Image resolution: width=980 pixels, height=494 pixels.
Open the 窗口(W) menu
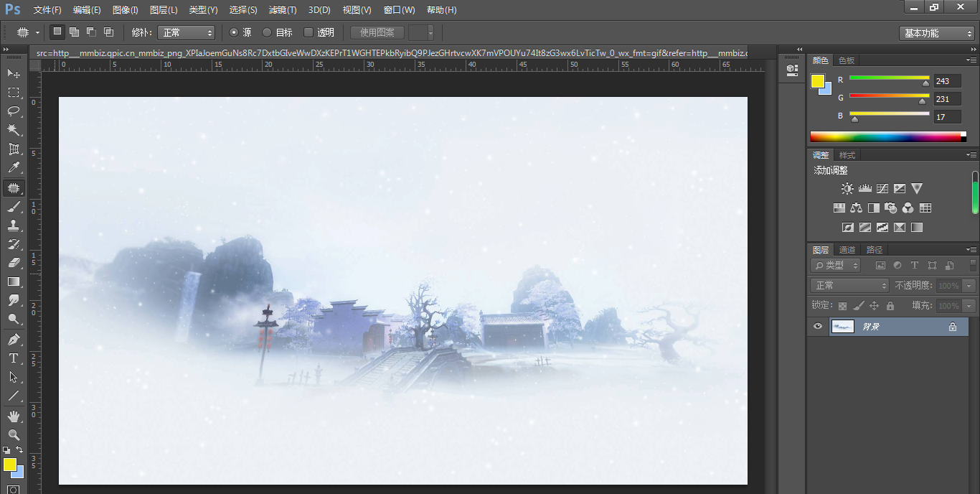point(399,10)
